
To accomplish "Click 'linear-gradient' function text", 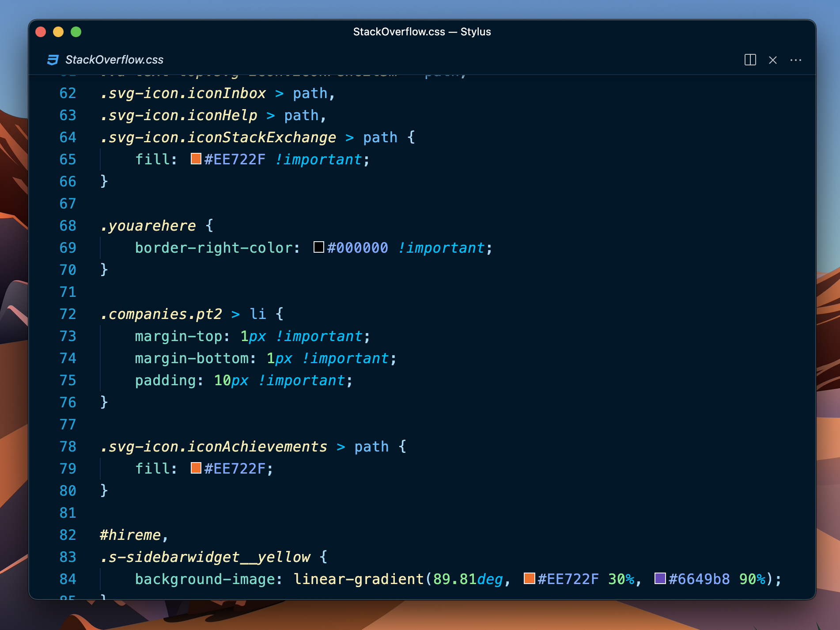I will (358, 579).
